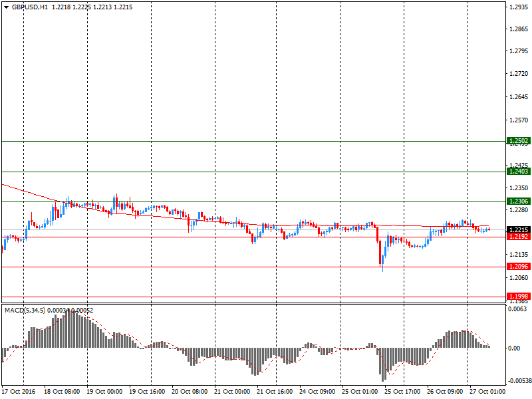
Task: Click the 1.2645 price axis value
Action: (x=519, y=97)
